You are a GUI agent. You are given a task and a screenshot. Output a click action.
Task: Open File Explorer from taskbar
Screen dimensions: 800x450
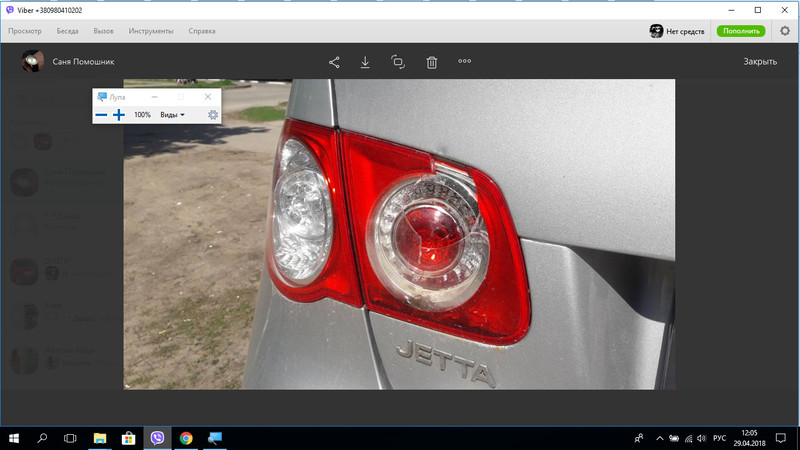[x=99, y=438]
